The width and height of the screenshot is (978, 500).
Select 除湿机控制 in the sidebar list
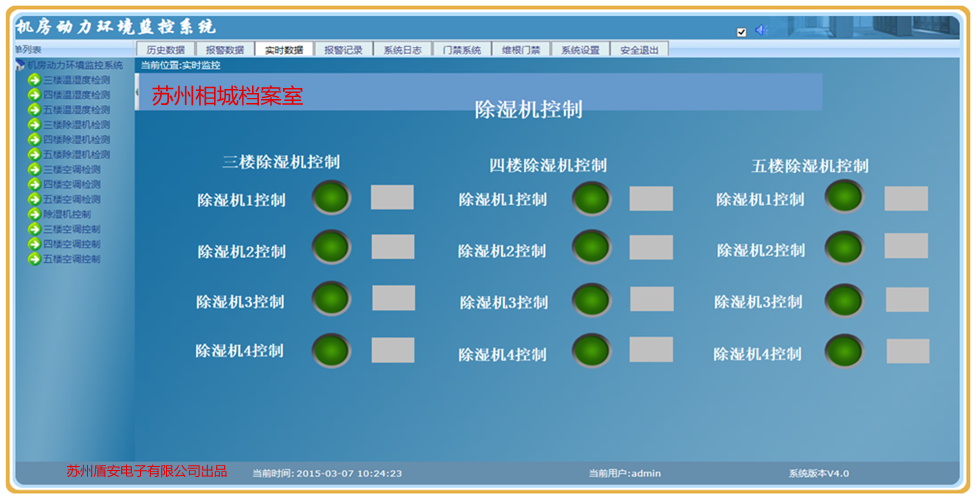[x=67, y=214]
